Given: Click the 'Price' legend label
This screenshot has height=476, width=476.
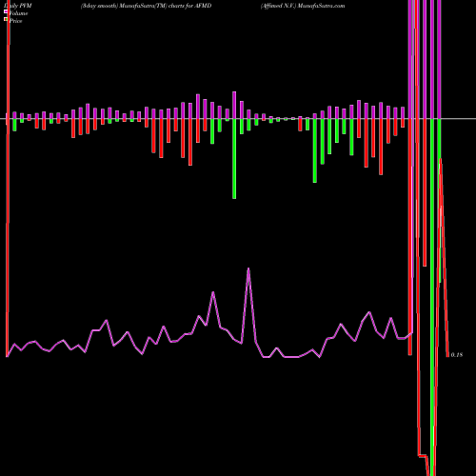Looking at the screenshot, I should coord(15,21).
